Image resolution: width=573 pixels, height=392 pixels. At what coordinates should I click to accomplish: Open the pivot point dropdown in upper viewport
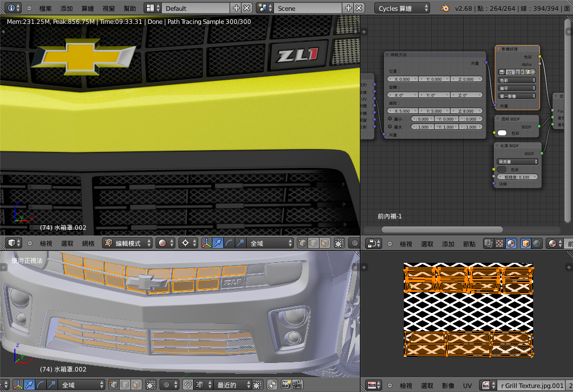pyautogui.click(x=189, y=243)
